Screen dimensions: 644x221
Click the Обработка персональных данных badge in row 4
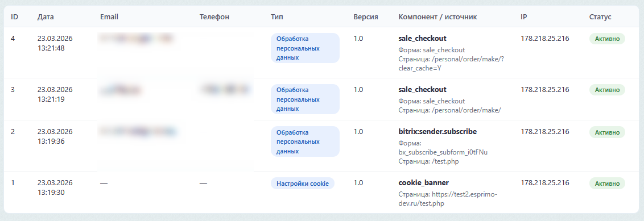(x=305, y=48)
